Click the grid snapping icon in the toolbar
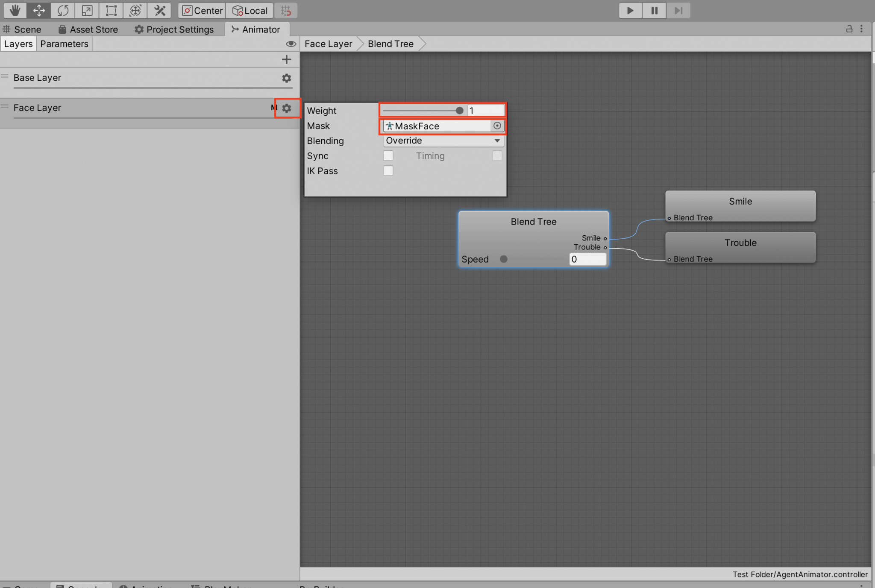This screenshot has width=875, height=588. tap(285, 10)
